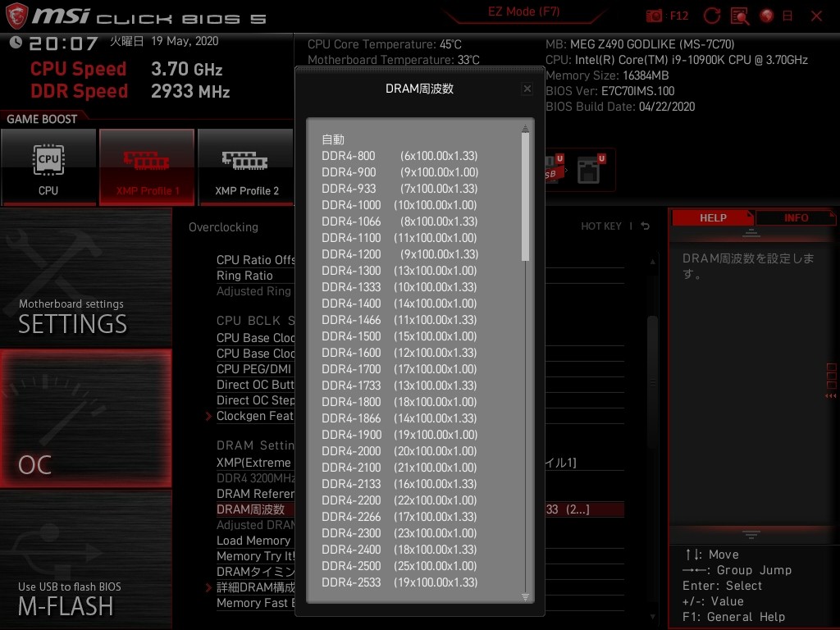
Task: Click the hot key back arrow icon
Action: point(645,226)
